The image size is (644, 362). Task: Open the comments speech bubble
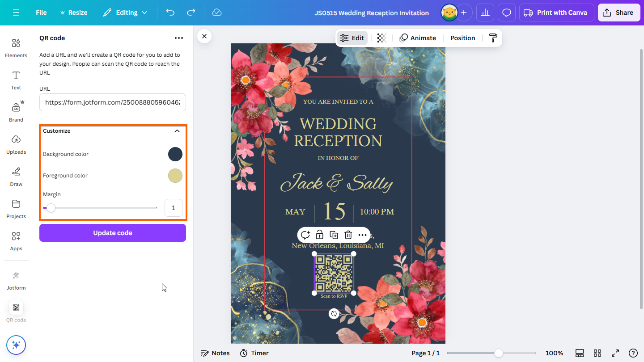tap(507, 13)
